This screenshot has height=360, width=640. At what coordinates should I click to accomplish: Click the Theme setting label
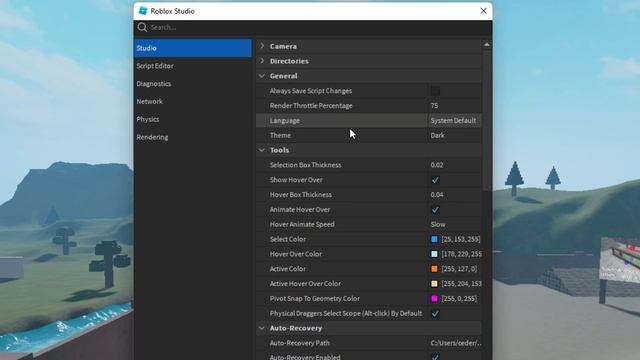pos(280,136)
